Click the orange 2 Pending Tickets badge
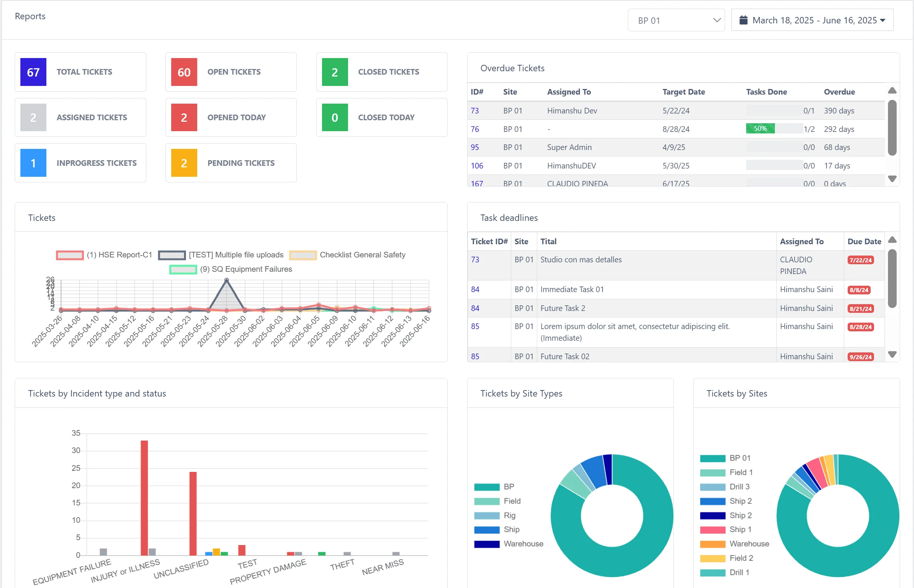The image size is (914, 588). click(x=184, y=163)
